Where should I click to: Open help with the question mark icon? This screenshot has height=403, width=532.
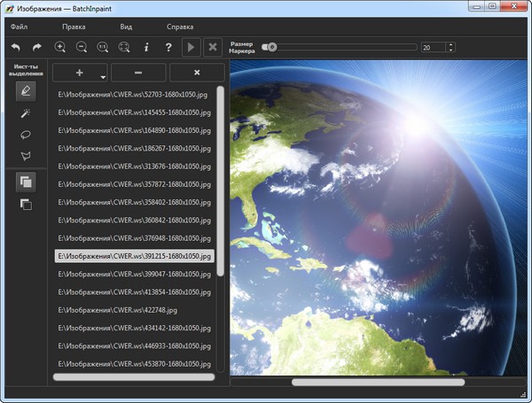tap(168, 47)
